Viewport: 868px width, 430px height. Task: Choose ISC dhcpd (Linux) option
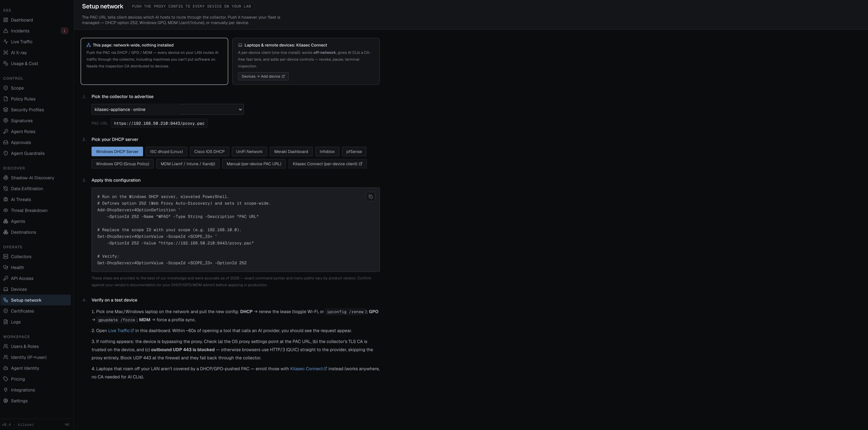pyautogui.click(x=166, y=152)
